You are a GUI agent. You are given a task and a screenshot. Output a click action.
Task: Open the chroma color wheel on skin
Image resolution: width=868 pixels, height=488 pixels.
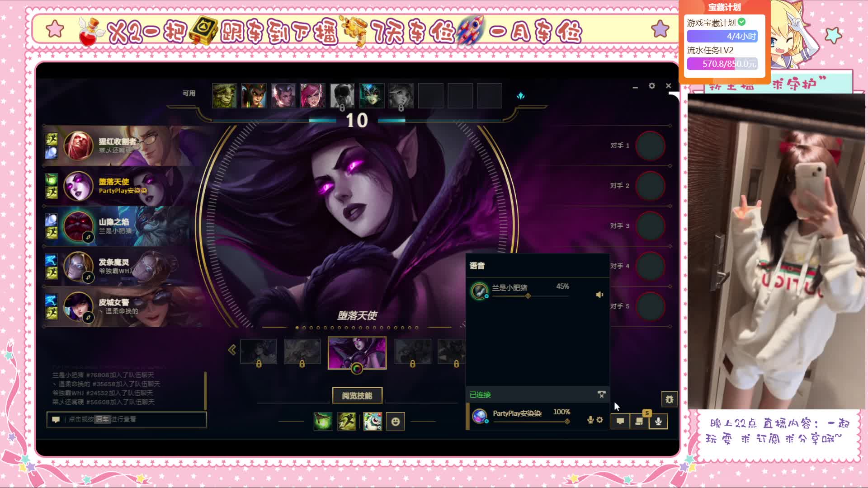[357, 369]
